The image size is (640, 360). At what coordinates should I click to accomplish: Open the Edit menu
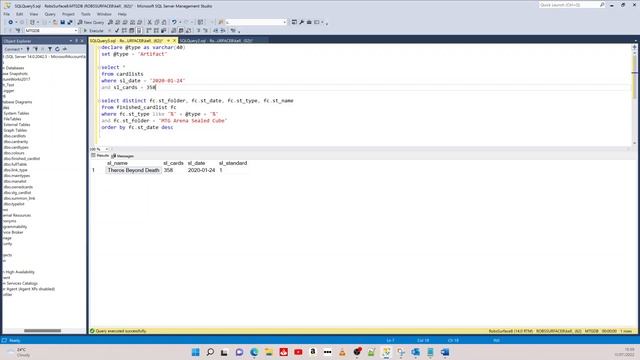tap(20, 14)
